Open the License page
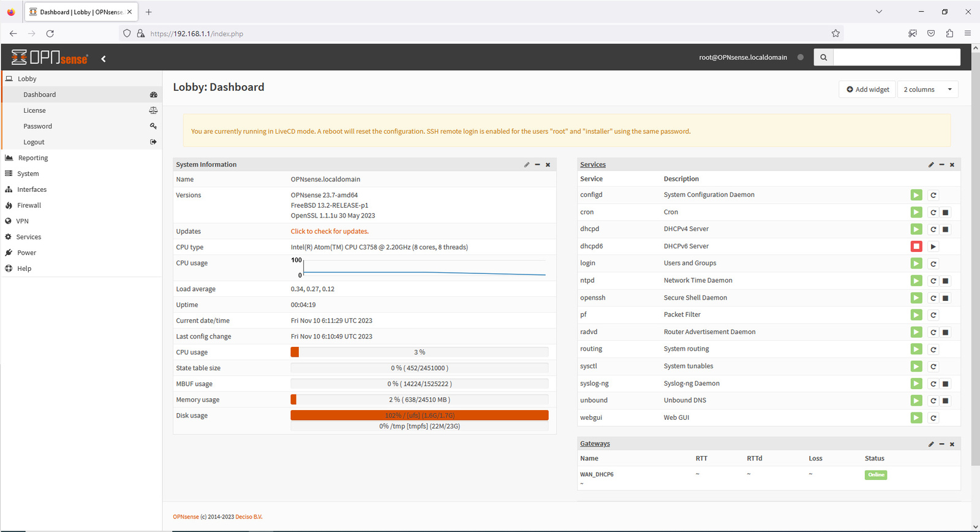Screen dimensions: 980x532 tap(82, 110)
